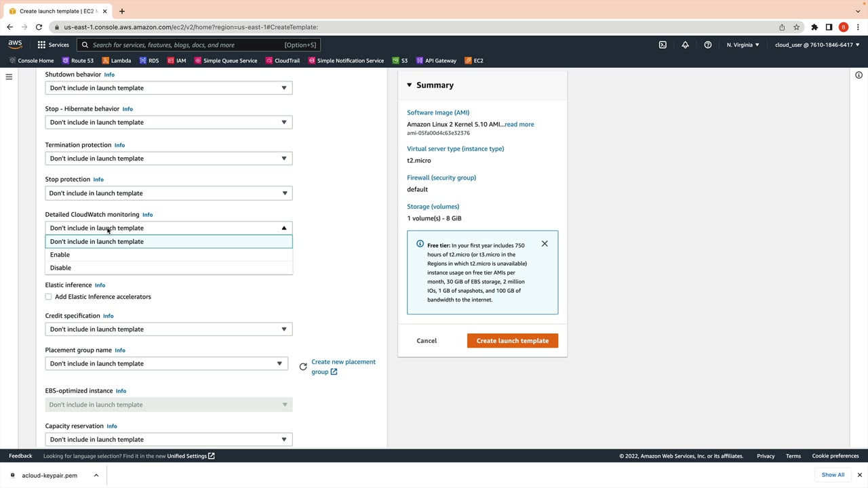Open the help question mark icon
Viewport: 868px width, 488px height.
(707, 45)
